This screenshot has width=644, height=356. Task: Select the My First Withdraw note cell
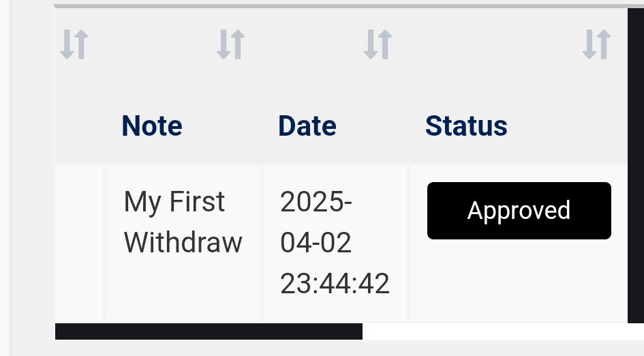[183, 241]
